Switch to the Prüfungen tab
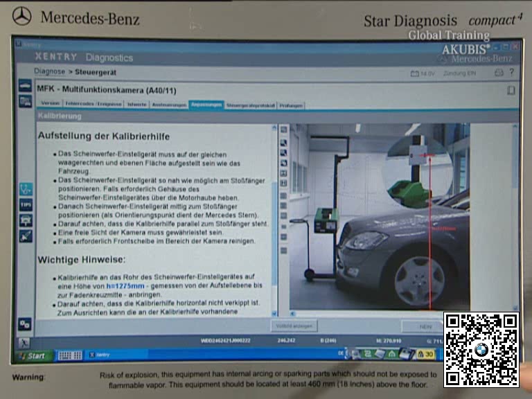This screenshot has height=399, width=532. (291, 106)
